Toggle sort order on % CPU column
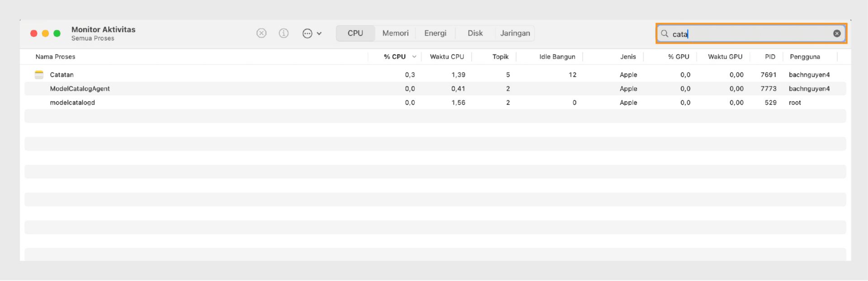Viewport: 868px width, 281px height. [395, 57]
